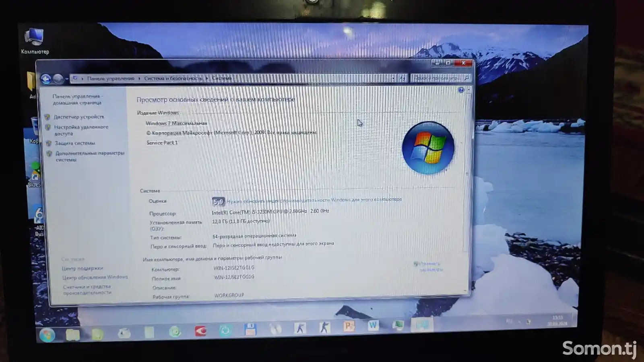Viewport: 644px width, 362px height.
Task: Click the scrollbar up arrow
Action: (468, 90)
